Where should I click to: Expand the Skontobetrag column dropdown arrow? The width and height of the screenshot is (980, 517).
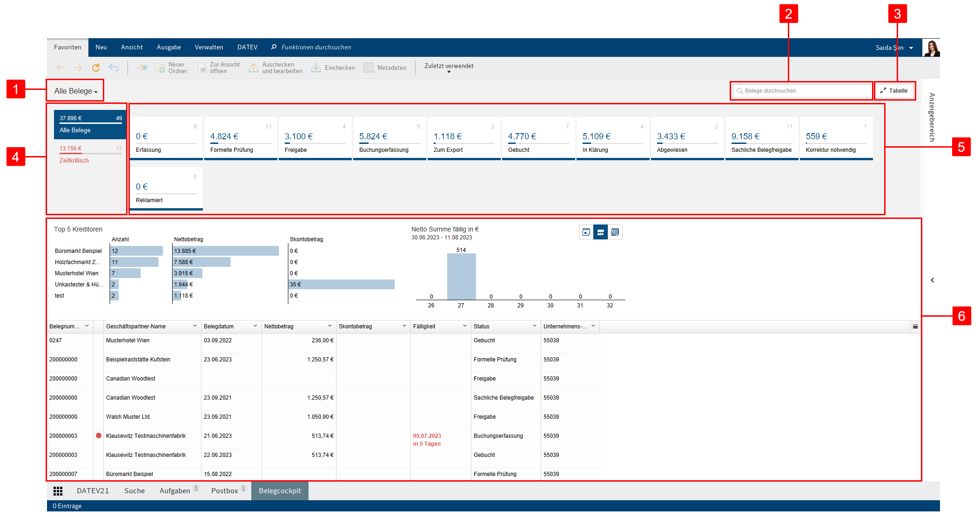(404, 326)
